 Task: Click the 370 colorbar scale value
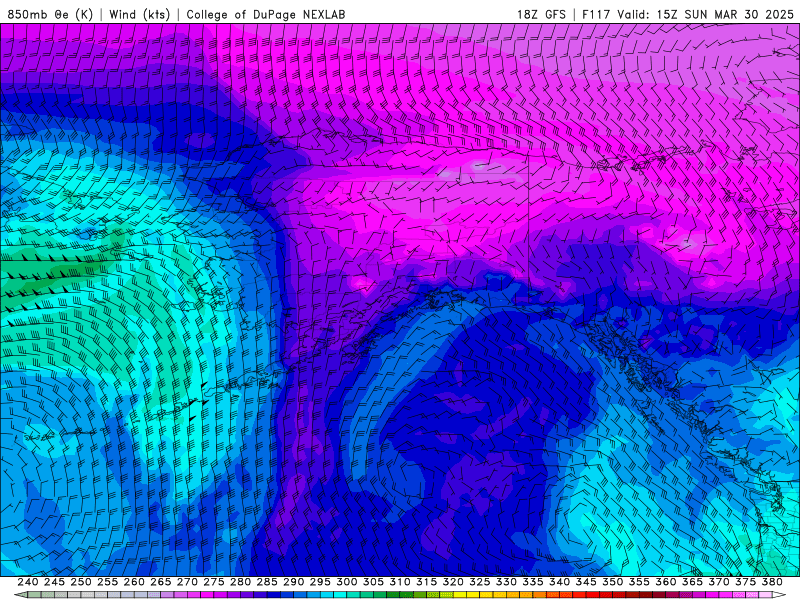719,582
